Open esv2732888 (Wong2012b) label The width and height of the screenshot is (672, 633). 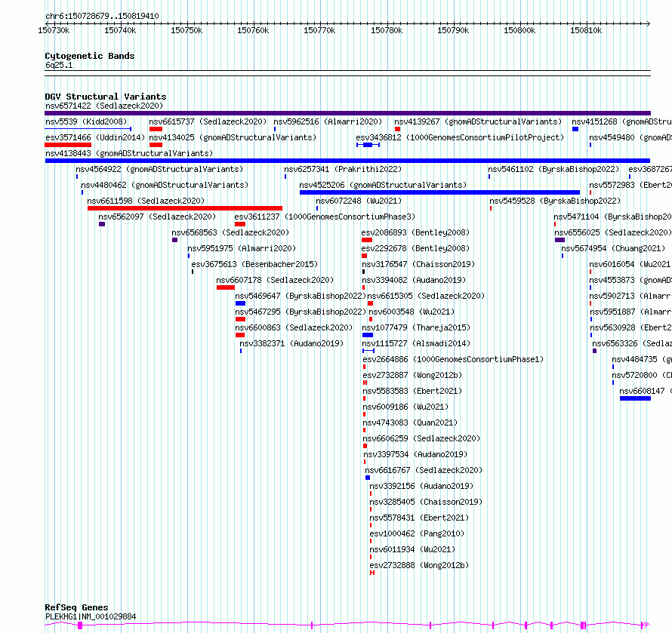point(419,565)
